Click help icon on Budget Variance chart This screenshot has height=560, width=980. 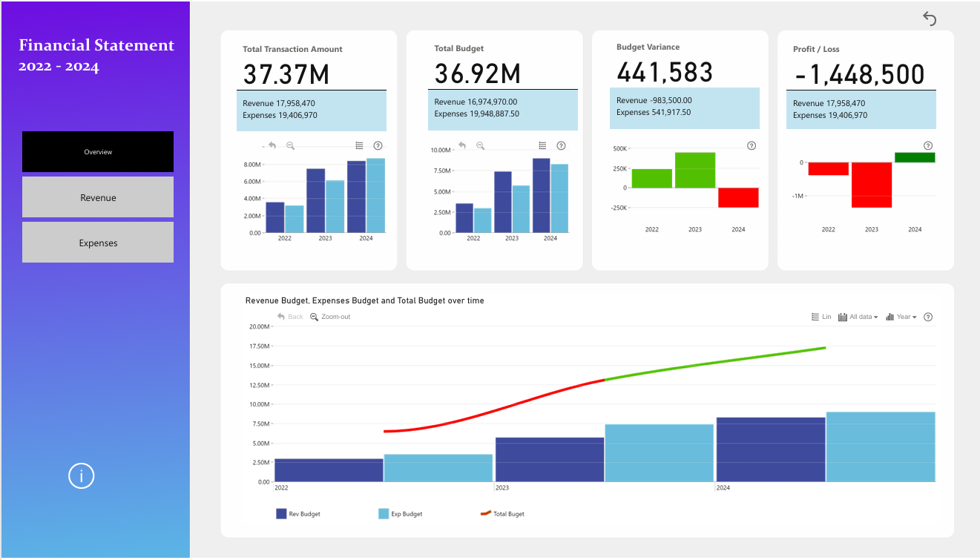pyautogui.click(x=752, y=146)
